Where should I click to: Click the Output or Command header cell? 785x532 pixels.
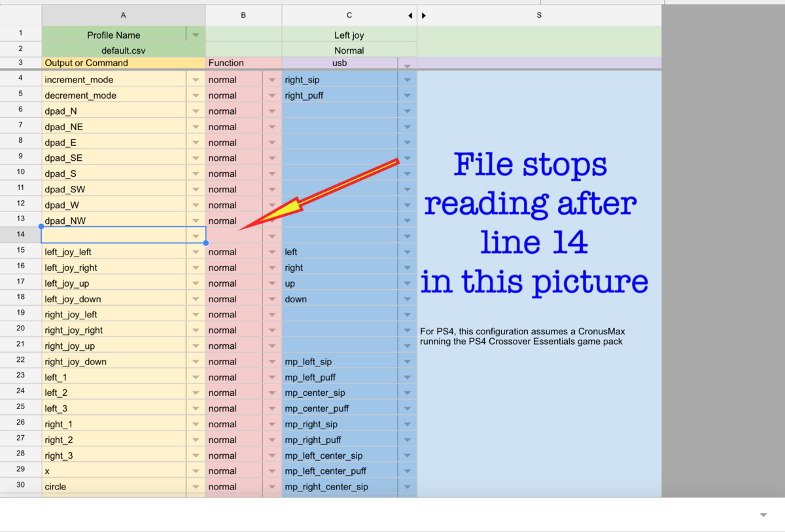123,63
